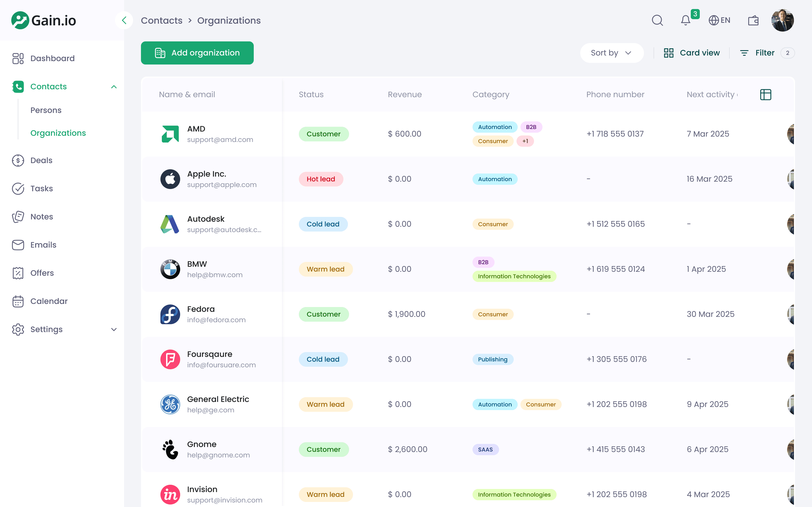812x507 pixels.
Task: Click the wallet icon in header
Action: (x=753, y=21)
